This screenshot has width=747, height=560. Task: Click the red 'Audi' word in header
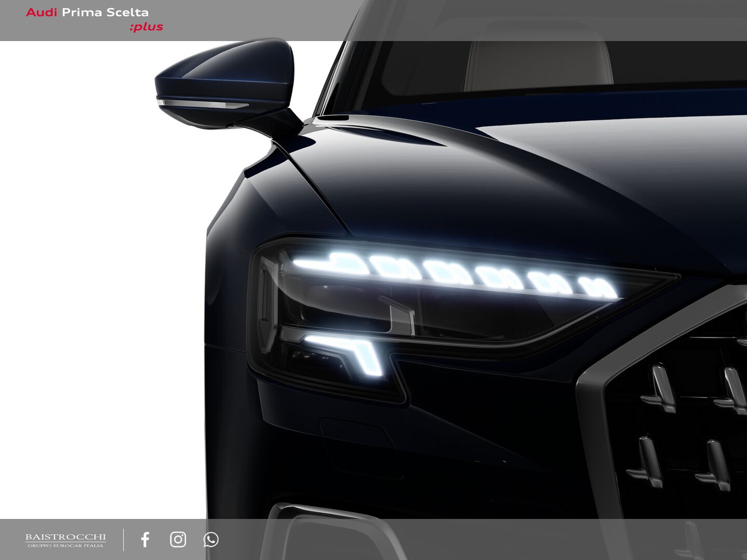pyautogui.click(x=41, y=13)
